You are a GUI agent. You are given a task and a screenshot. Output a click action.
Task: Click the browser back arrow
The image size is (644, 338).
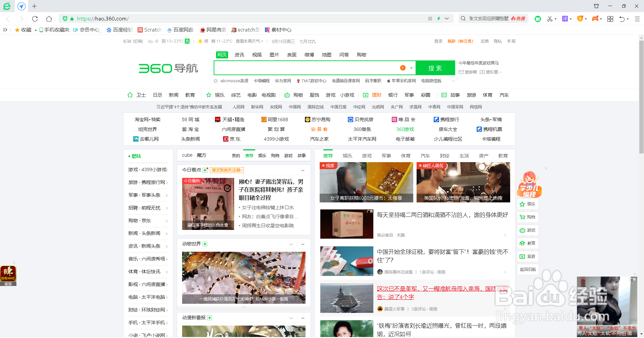click(x=8, y=19)
